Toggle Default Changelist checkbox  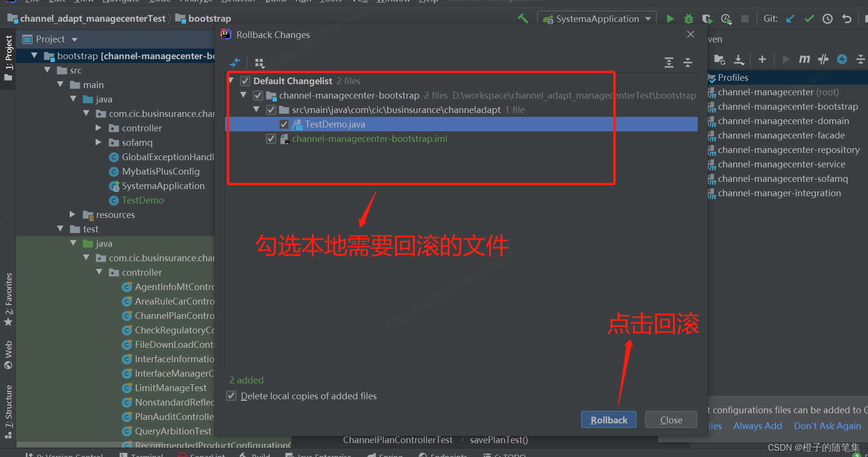pyautogui.click(x=245, y=81)
